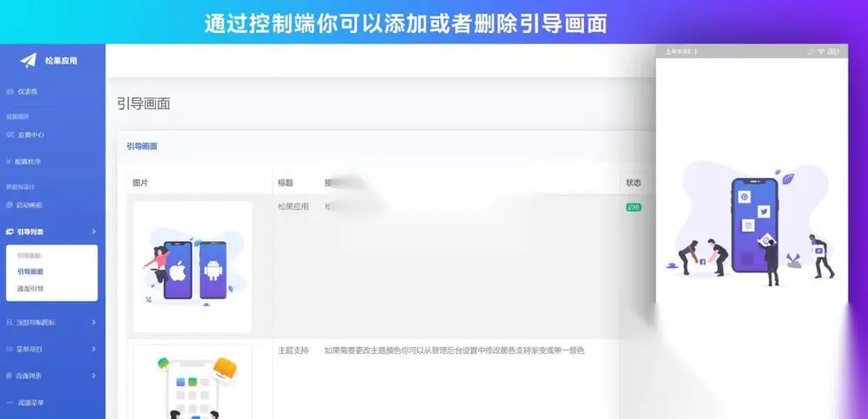Click the 顶部导航图标 sidebar icon

10,322
